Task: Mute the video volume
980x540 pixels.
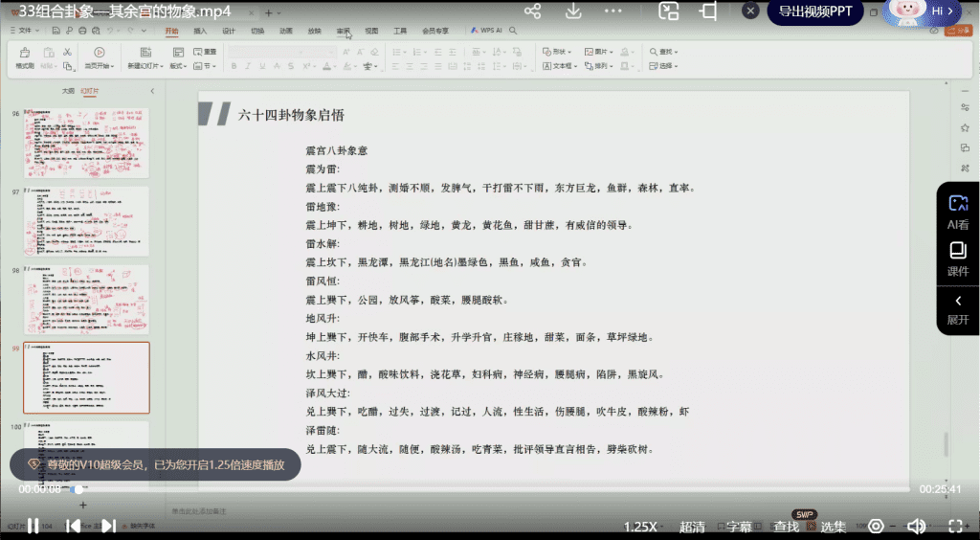Action: click(916, 526)
